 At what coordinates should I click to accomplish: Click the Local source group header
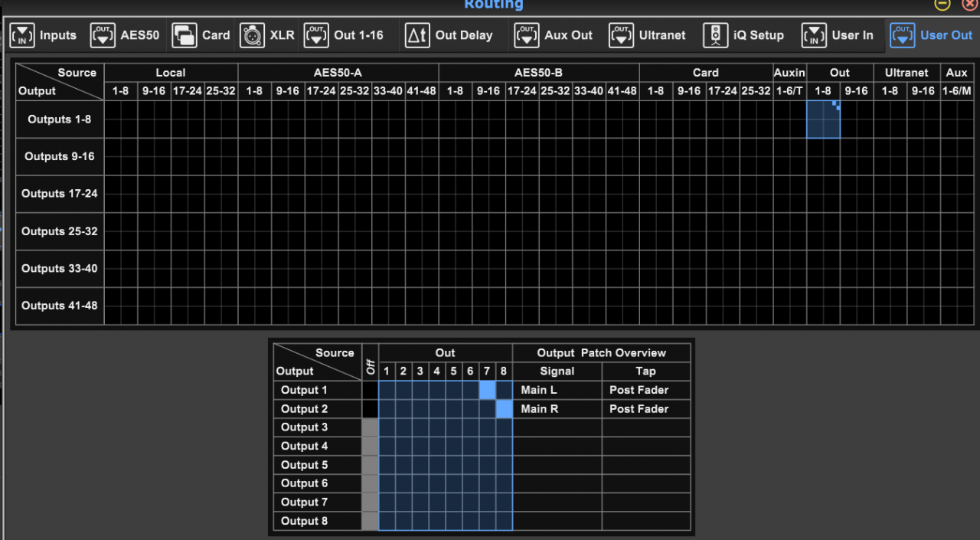click(x=171, y=73)
